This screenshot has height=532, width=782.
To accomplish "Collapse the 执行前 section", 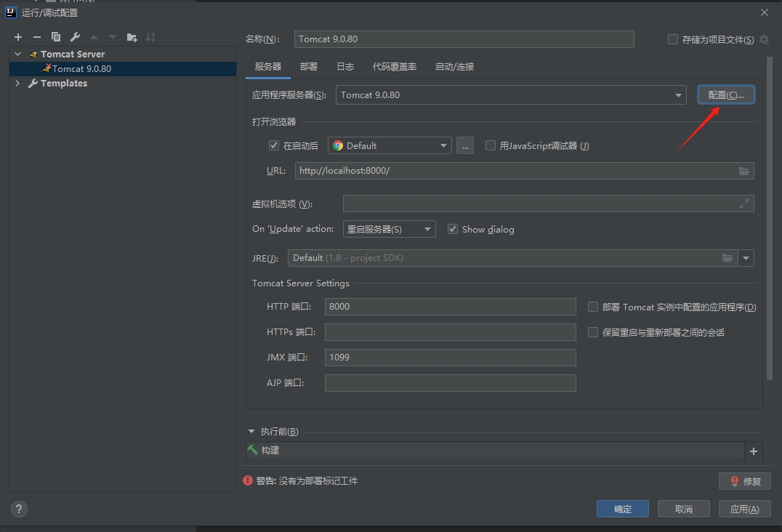I will (x=251, y=431).
